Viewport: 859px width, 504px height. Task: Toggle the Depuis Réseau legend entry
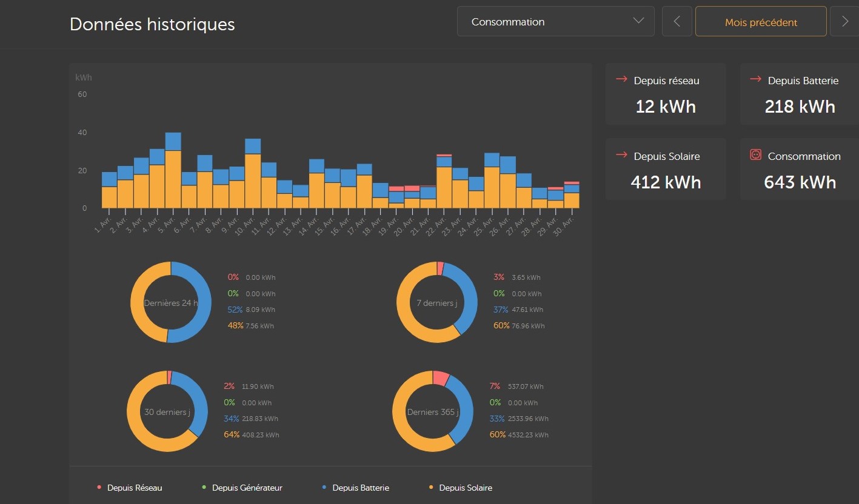pyautogui.click(x=134, y=488)
